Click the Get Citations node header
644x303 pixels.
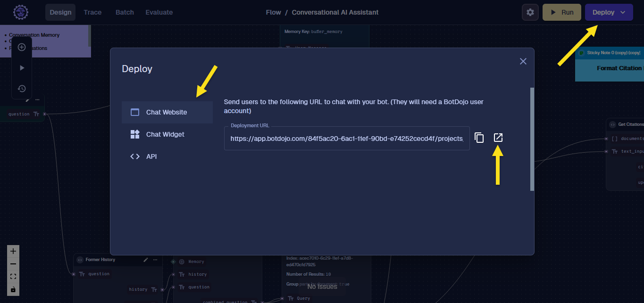click(626, 124)
